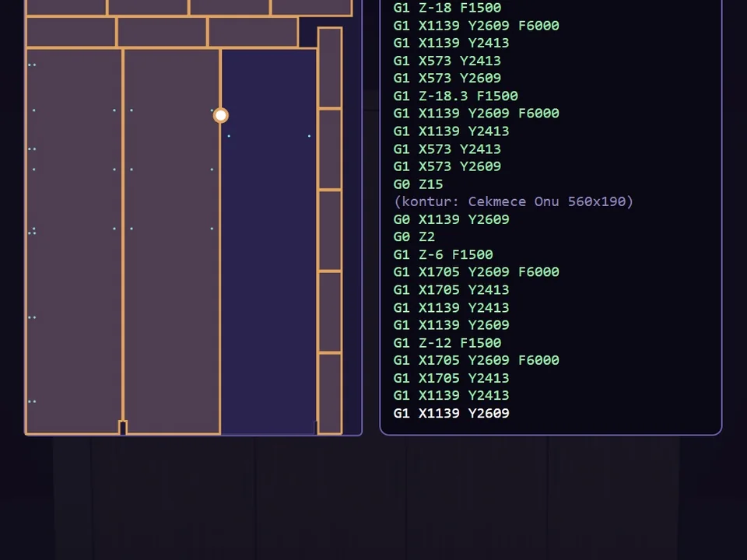Select the 'G0 Z15' retract line

click(418, 184)
